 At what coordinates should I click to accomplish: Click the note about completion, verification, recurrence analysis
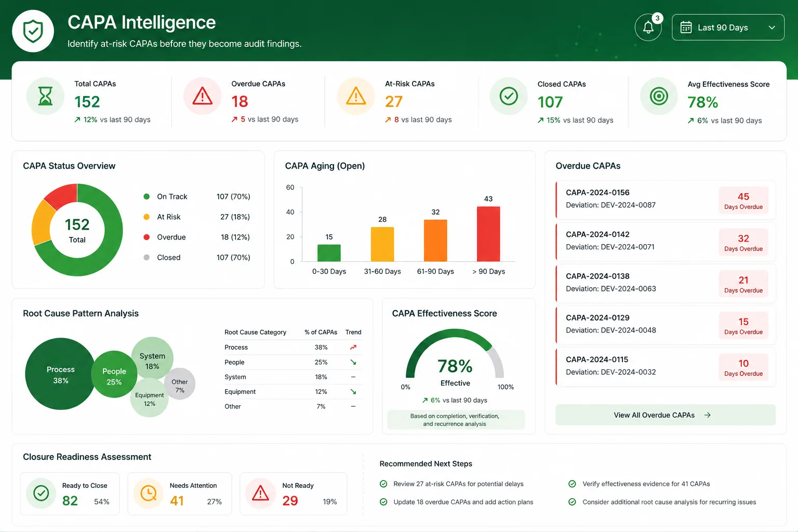click(x=455, y=420)
